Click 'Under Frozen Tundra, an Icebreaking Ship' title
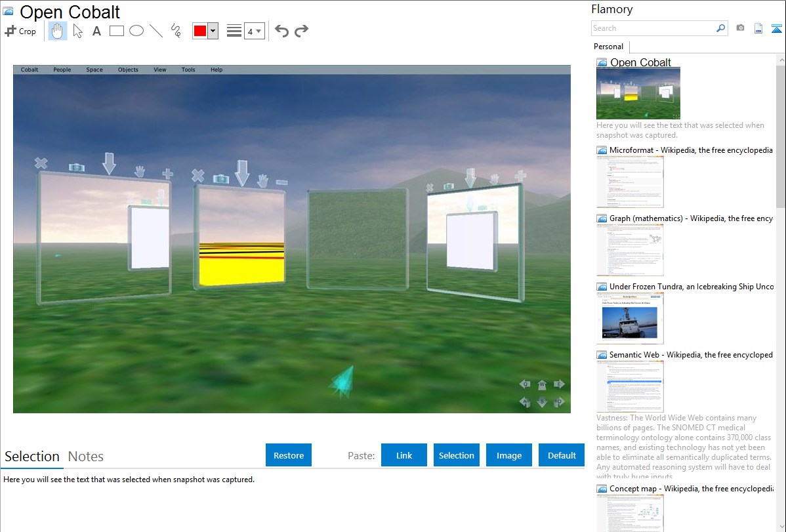This screenshot has width=786, height=532. click(x=692, y=286)
